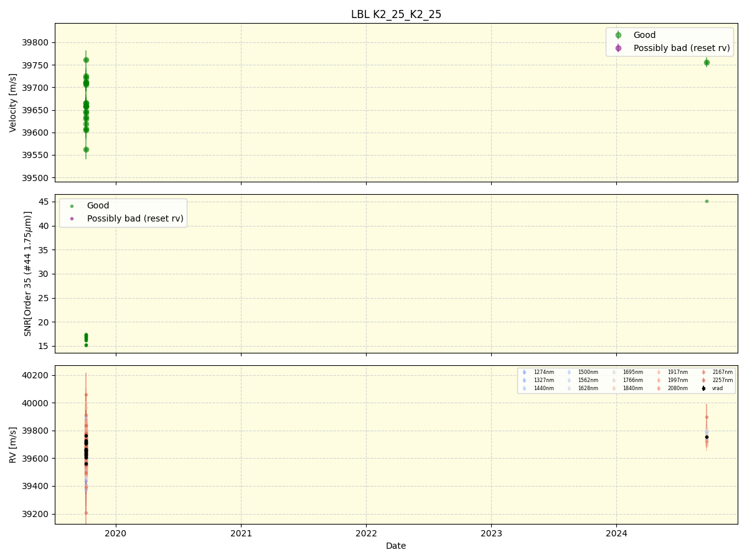The width and height of the screenshot is (747, 560).
Task: Select the late-2024 green velocity data point
Action: 707,62
